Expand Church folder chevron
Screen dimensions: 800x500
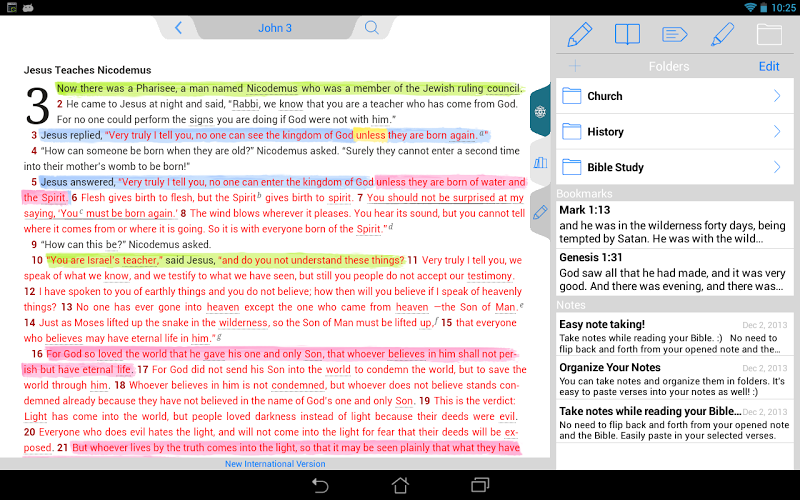pyautogui.click(x=777, y=96)
